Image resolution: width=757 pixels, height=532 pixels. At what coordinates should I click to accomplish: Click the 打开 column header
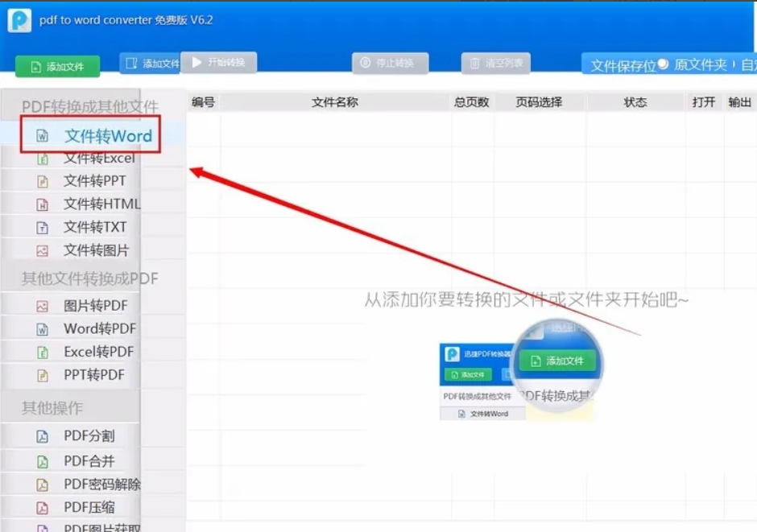click(x=704, y=101)
